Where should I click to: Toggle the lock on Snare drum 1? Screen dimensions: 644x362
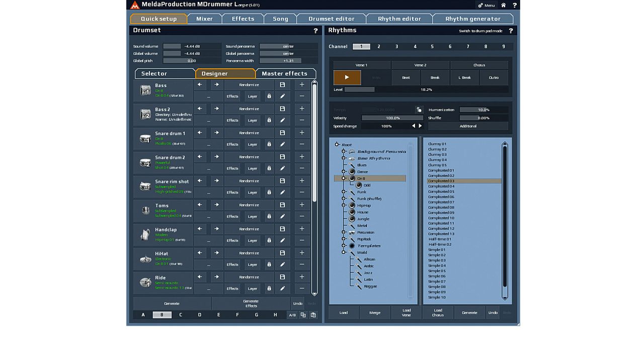click(x=269, y=144)
